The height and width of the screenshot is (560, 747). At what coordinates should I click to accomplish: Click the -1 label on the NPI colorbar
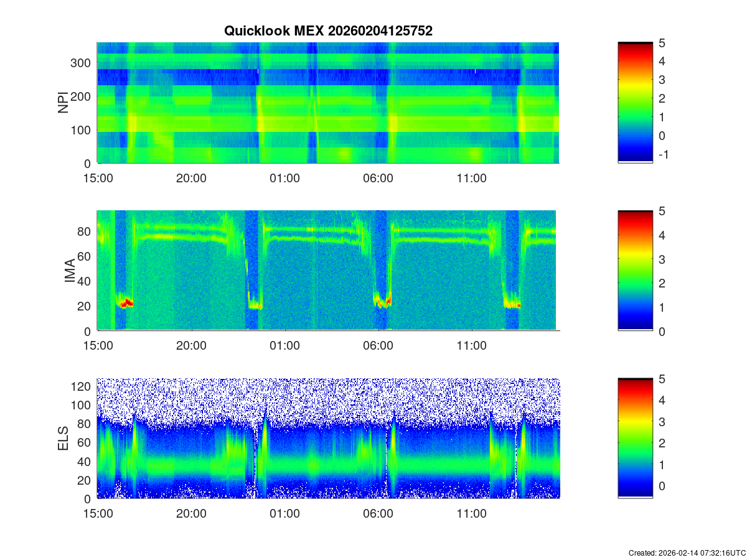click(x=662, y=155)
